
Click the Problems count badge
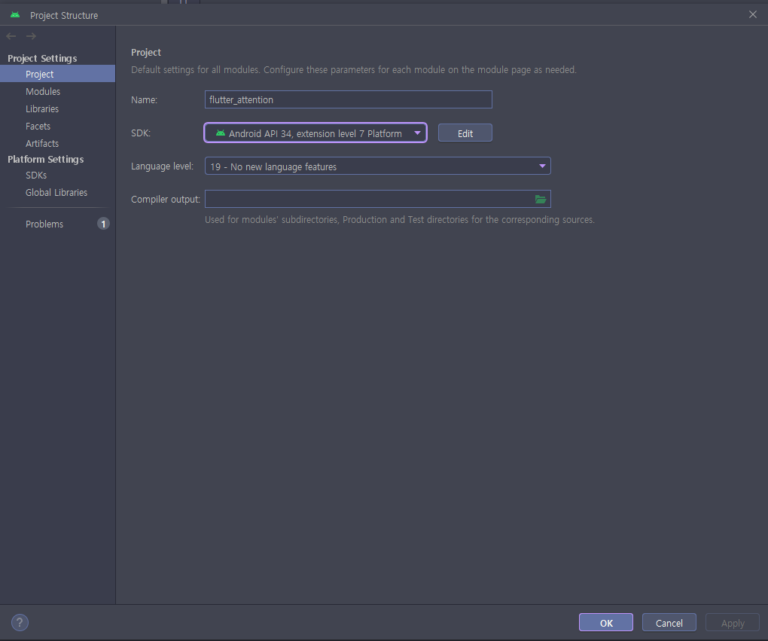pos(103,224)
